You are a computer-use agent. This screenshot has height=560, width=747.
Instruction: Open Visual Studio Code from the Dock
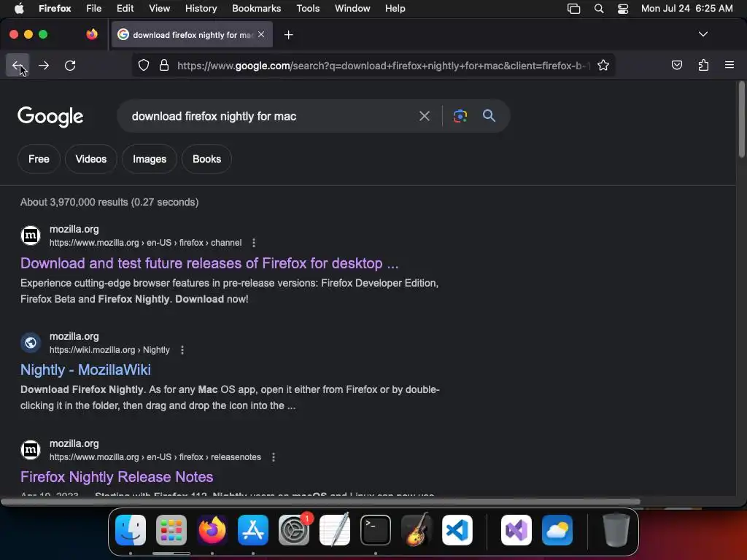(x=457, y=530)
